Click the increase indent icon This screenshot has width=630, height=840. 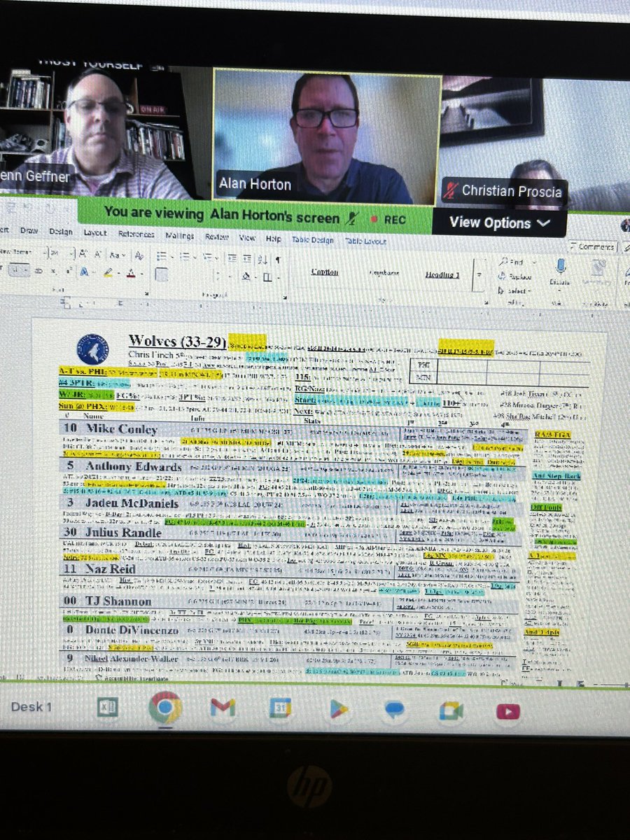tap(247, 258)
